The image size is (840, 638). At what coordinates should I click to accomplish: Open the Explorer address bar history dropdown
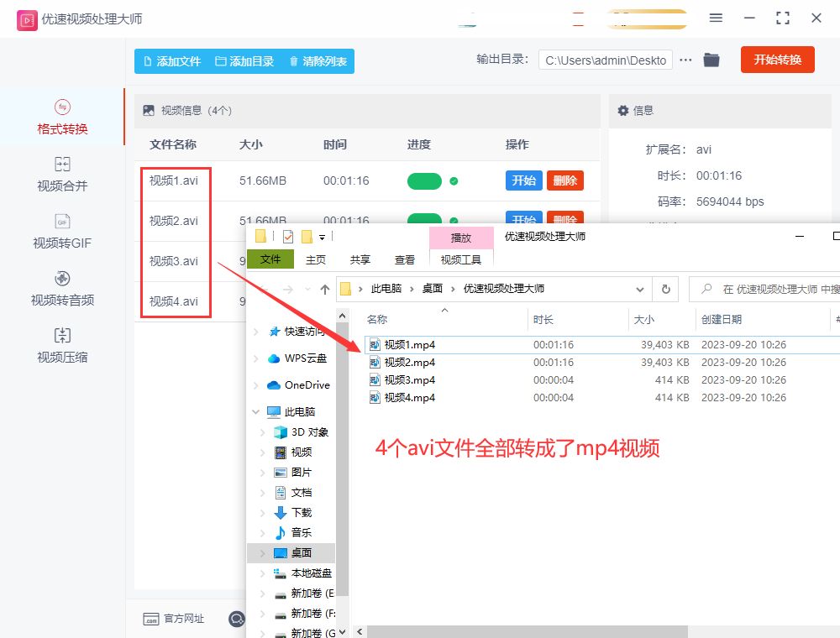639,290
